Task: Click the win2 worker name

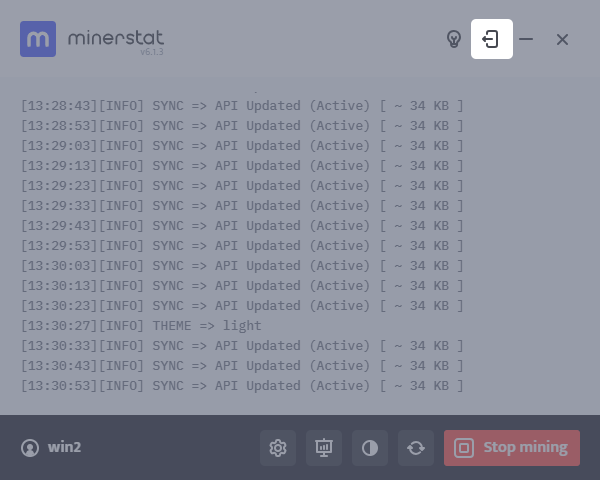Action: pos(64,447)
